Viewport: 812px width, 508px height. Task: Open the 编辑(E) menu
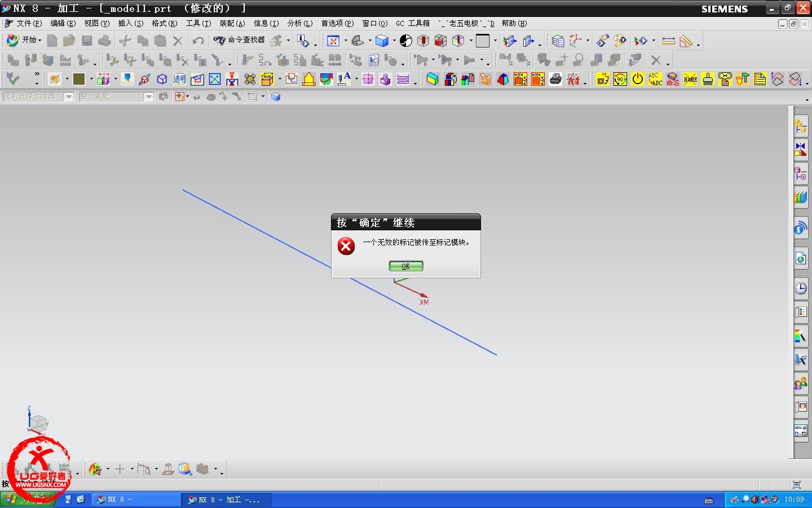(x=63, y=23)
